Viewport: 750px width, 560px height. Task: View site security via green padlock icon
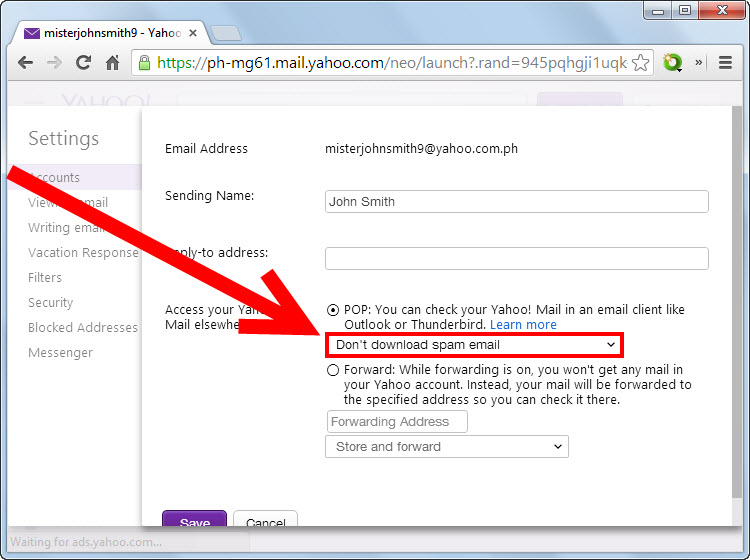pos(144,63)
